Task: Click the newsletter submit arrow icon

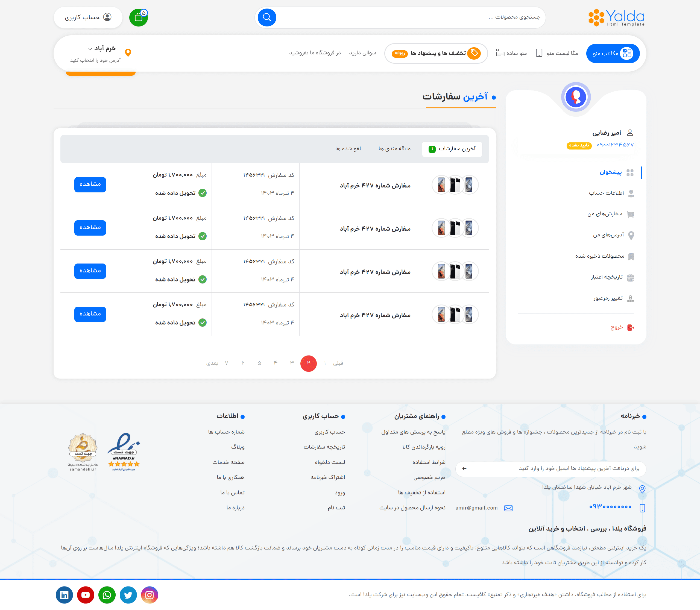Action: click(464, 469)
